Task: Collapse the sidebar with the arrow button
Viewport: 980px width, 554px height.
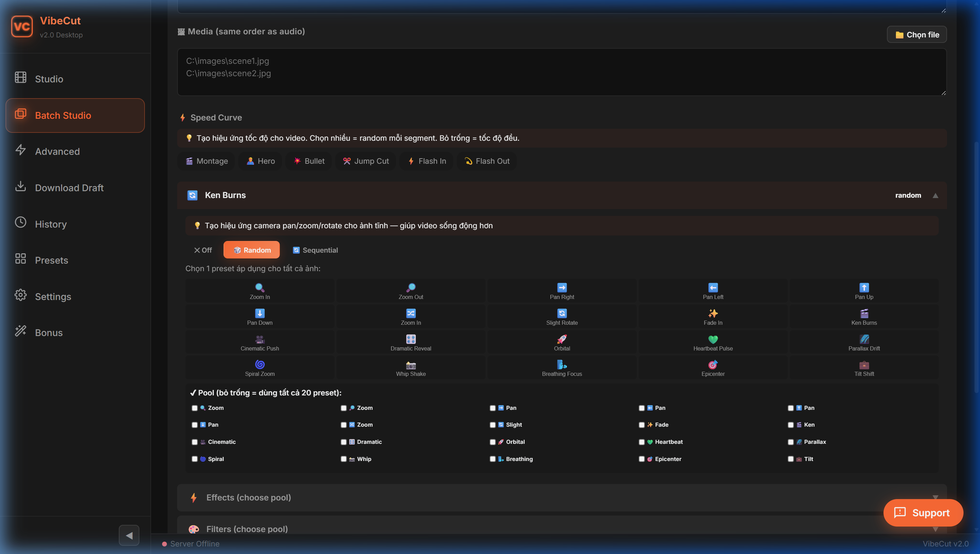Action: coord(129,535)
